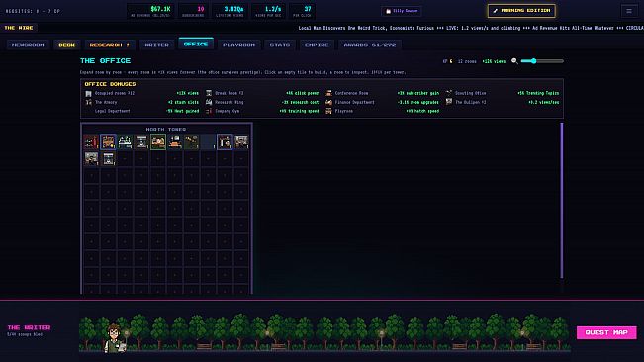Click the Research Wing bonus icon

pyautogui.click(x=209, y=102)
